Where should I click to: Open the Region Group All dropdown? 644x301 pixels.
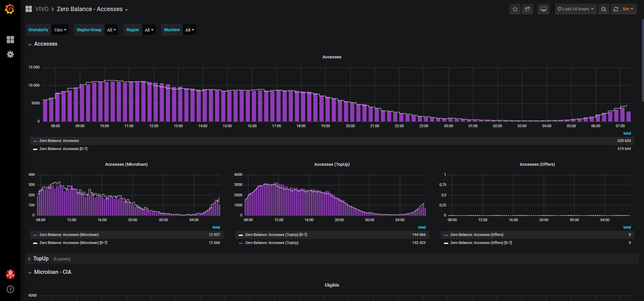(x=111, y=30)
